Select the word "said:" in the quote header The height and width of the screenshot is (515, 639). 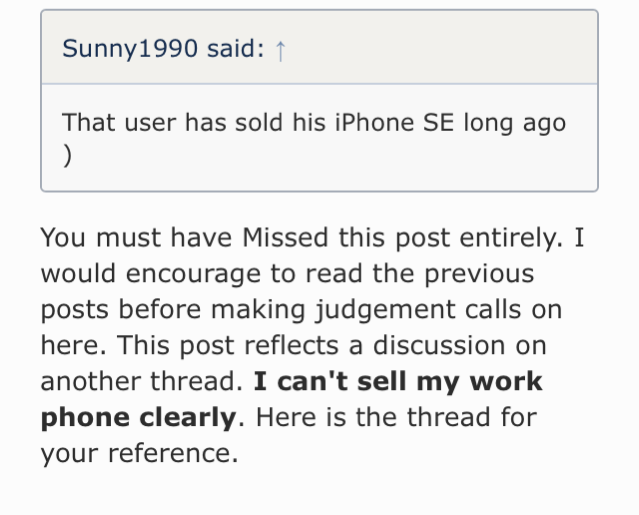tap(236, 48)
